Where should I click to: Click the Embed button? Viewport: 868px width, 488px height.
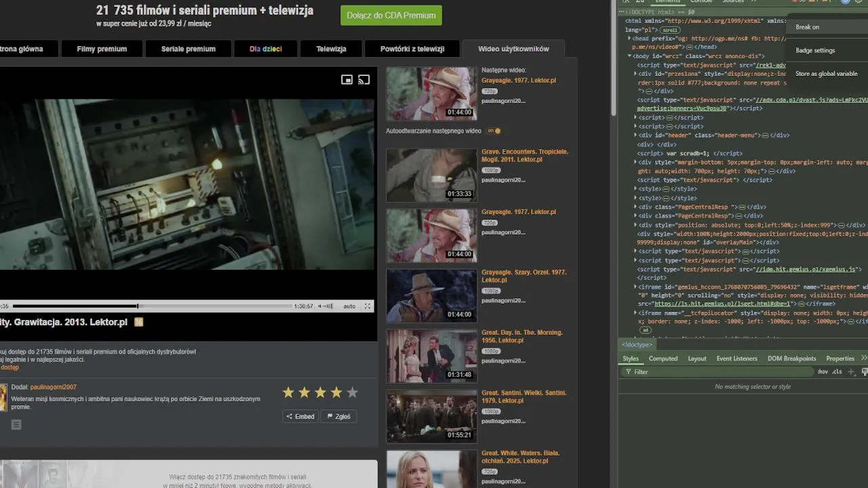pyautogui.click(x=300, y=416)
